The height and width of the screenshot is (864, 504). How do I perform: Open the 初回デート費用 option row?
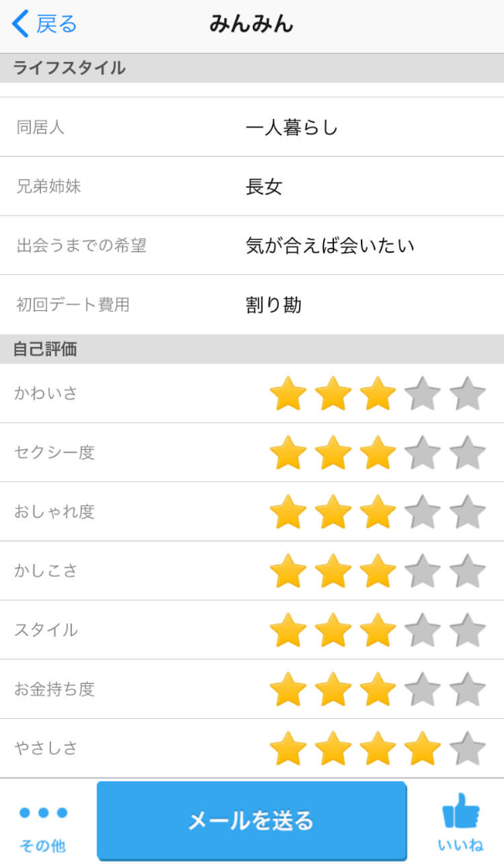(x=252, y=305)
